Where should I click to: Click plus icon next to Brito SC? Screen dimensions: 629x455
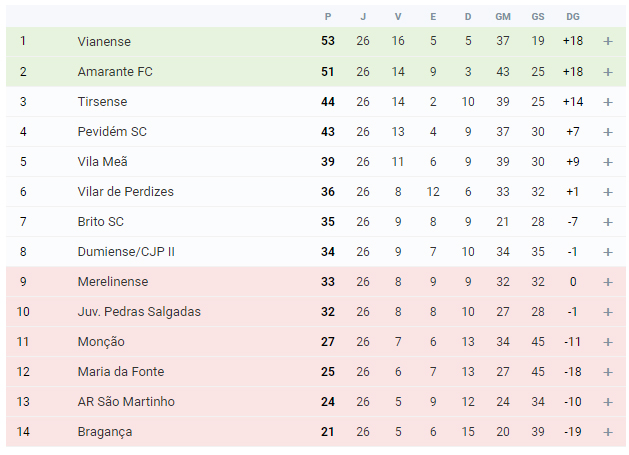608,222
